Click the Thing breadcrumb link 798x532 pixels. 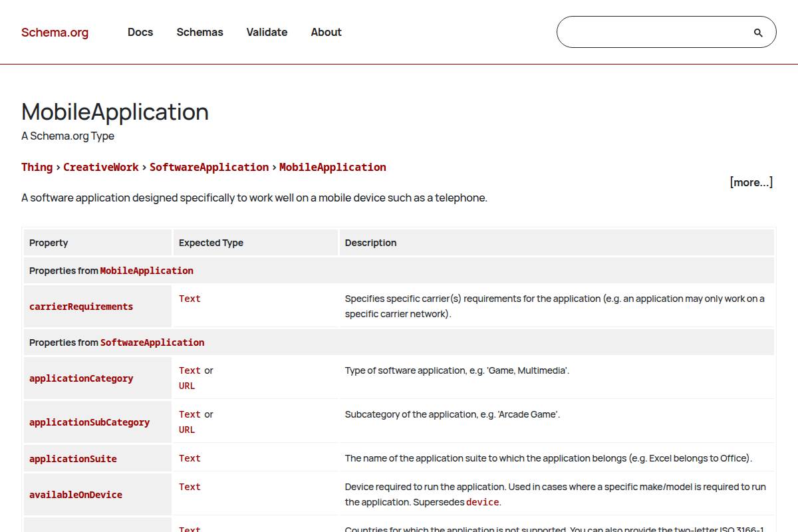pyautogui.click(x=37, y=167)
